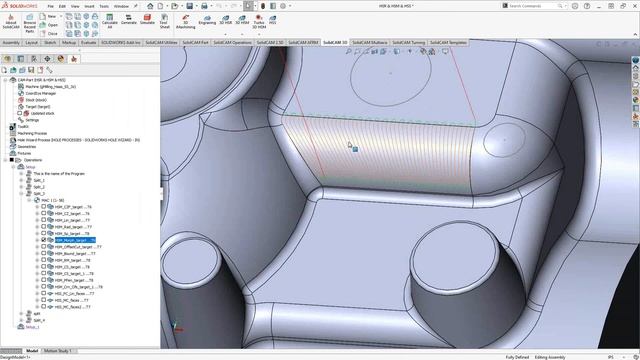
Task: Click the SolidWorks Home icon
Action: tap(150, 6)
